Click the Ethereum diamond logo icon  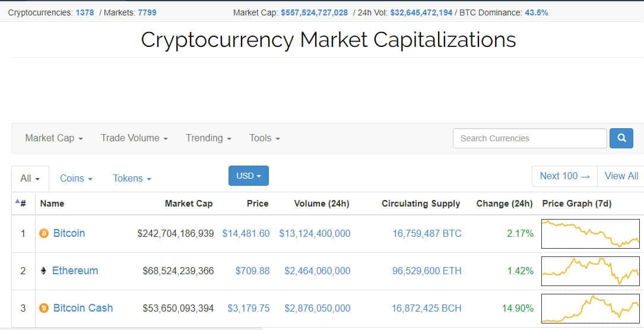(43, 271)
